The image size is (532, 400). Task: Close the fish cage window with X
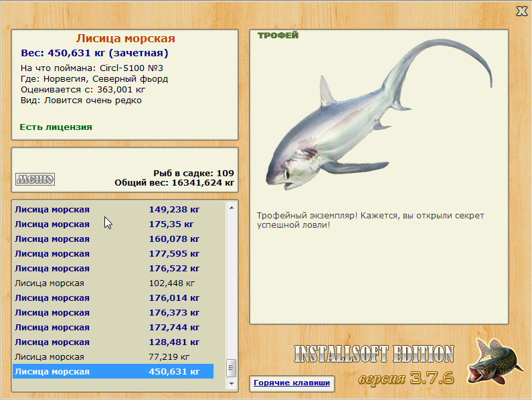(x=522, y=11)
